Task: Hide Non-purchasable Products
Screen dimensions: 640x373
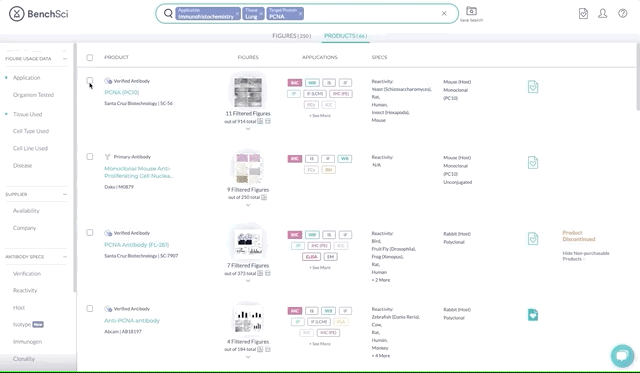Action: point(586,256)
